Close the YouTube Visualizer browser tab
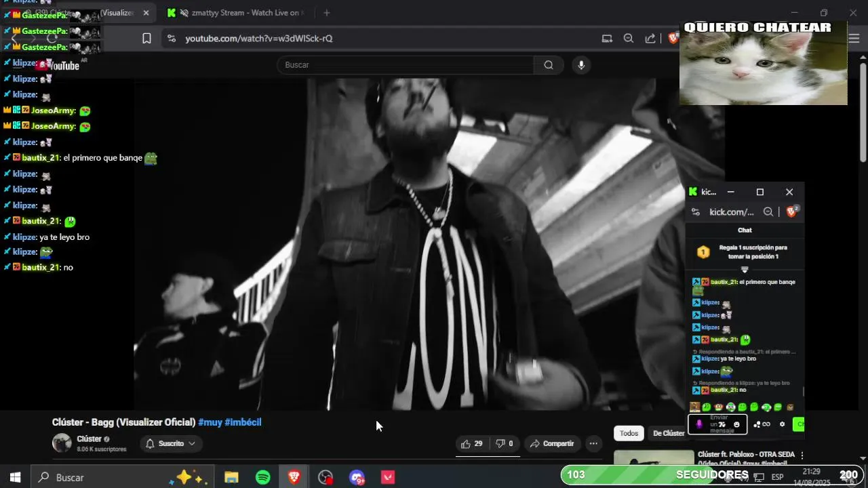This screenshot has width=868, height=488. [x=146, y=13]
